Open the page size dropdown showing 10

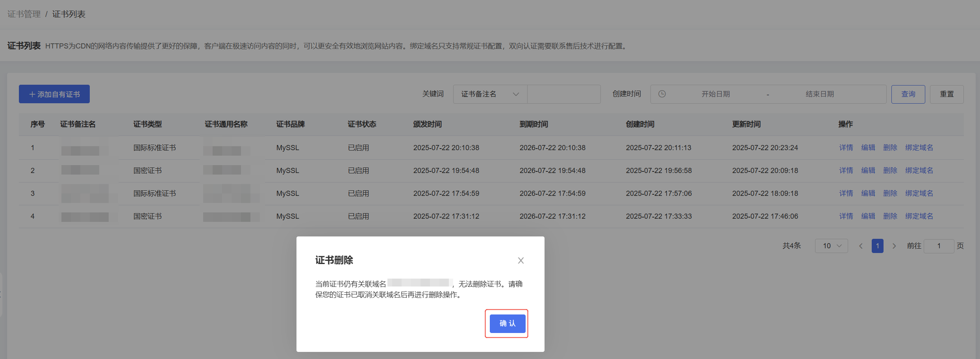pos(832,246)
